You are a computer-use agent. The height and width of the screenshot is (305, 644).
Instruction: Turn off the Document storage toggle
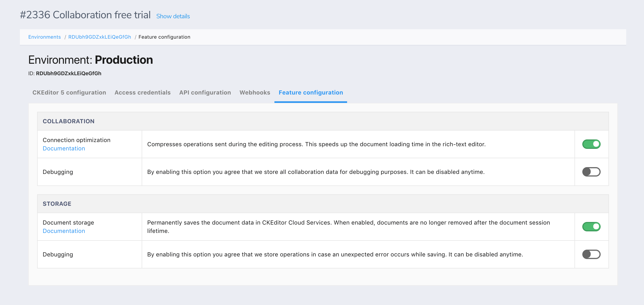point(591,227)
